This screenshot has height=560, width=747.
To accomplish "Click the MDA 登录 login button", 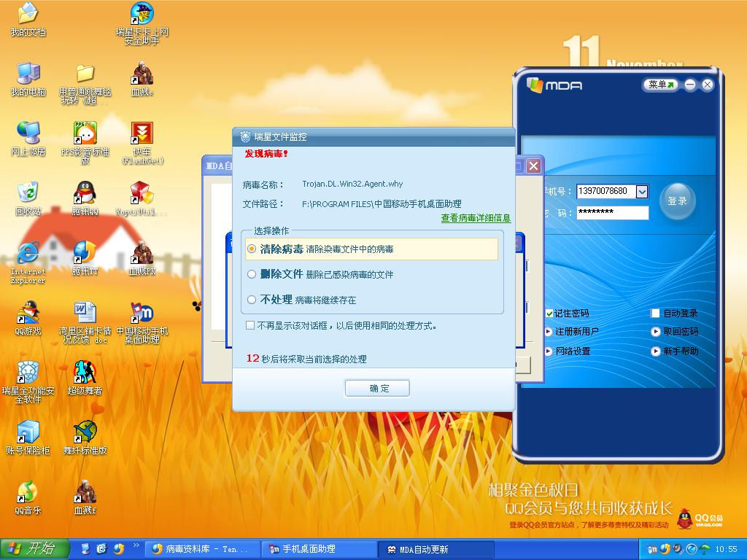I will (x=677, y=201).
